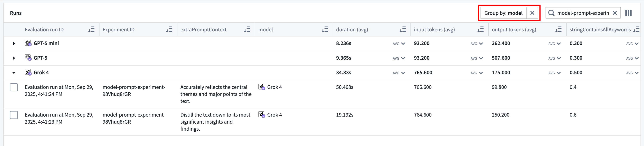This screenshot has width=644, height=146.
Task: Expand the GPT-5 mini group row
Action: (14, 44)
